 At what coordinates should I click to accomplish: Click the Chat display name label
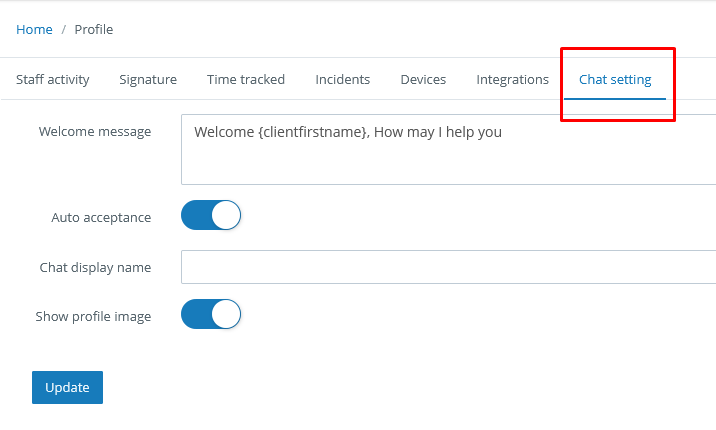tap(95, 267)
